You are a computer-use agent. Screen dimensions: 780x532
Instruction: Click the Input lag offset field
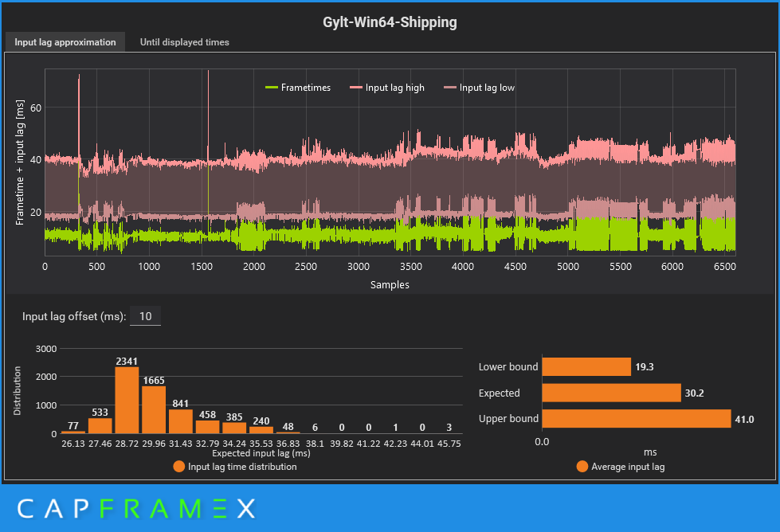coord(145,316)
